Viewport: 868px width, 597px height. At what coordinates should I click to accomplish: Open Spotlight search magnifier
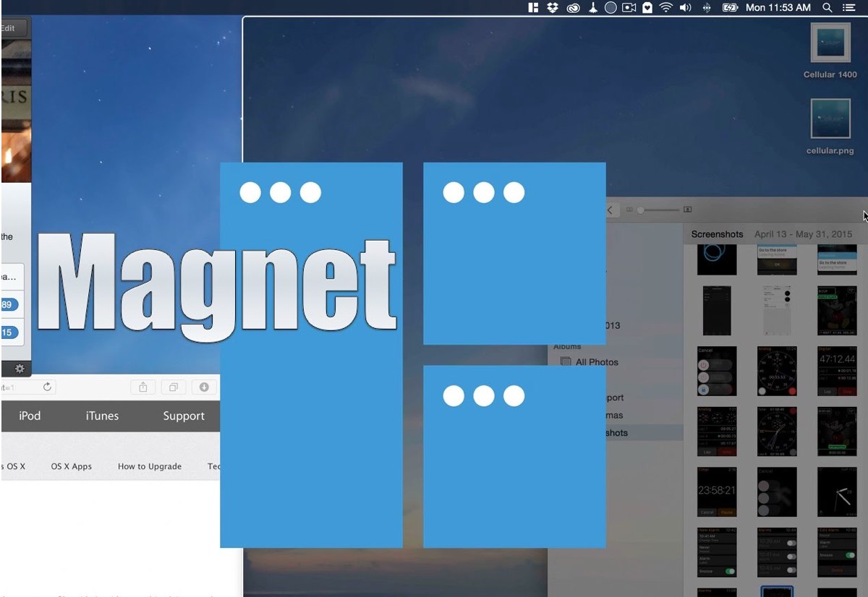click(x=827, y=8)
